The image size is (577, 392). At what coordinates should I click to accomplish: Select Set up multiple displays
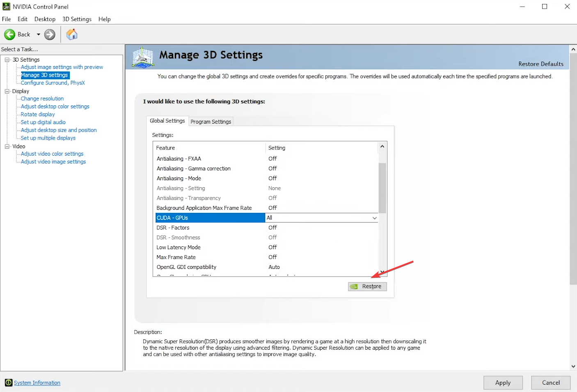(48, 138)
